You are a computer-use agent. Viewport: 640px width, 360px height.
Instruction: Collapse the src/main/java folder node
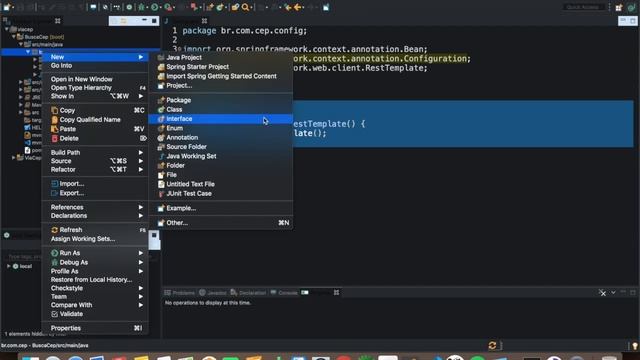click(20, 44)
